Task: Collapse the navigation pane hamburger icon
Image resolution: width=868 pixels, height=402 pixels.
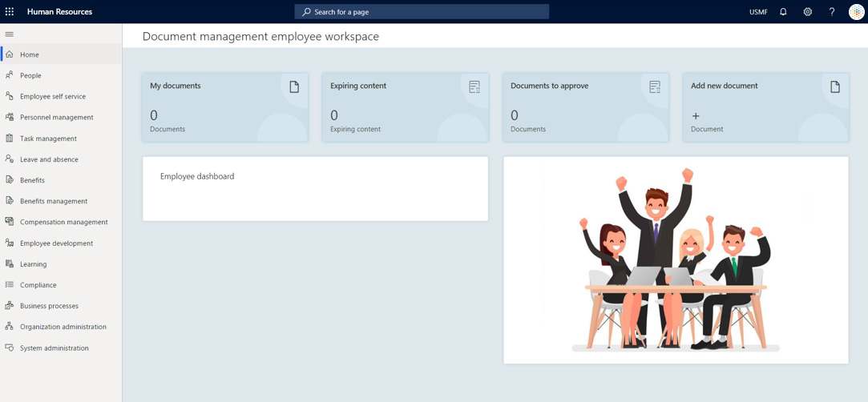Action: (x=9, y=34)
